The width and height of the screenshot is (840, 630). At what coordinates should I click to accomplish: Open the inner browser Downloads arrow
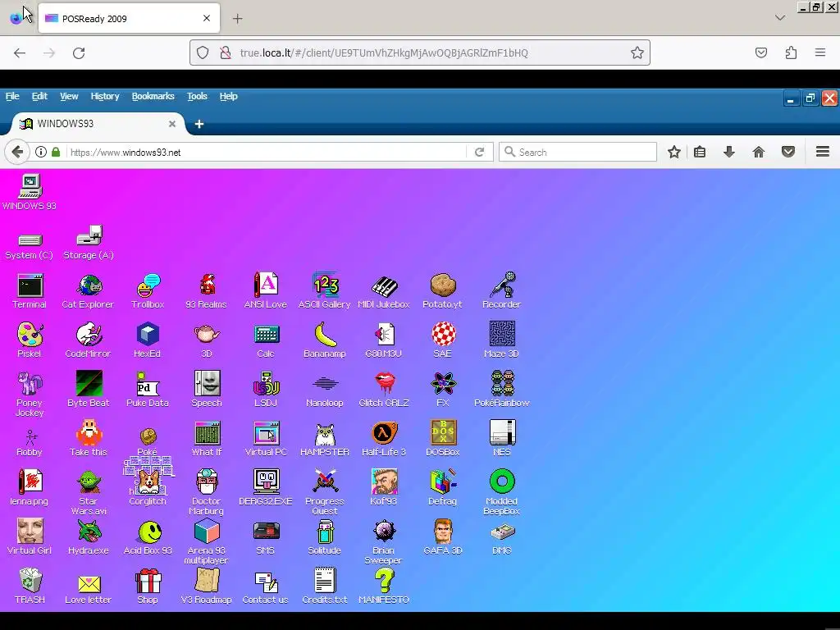coord(729,152)
